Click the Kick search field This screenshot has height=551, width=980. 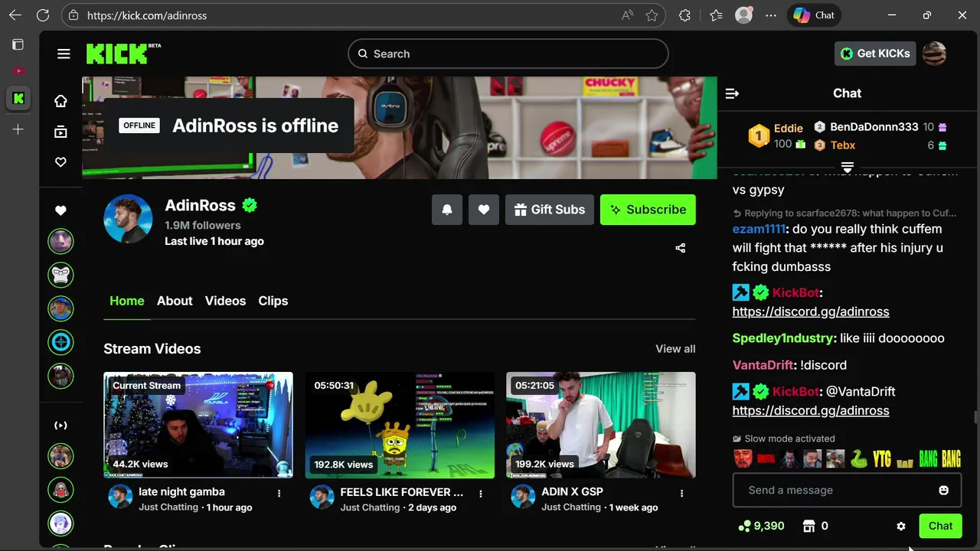(x=508, y=54)
